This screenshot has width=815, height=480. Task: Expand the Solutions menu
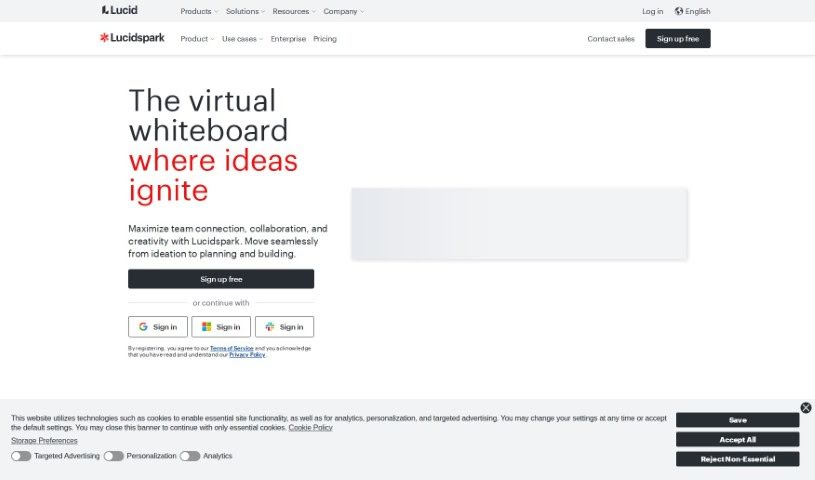pyautogui.click(x=245, y=11)
